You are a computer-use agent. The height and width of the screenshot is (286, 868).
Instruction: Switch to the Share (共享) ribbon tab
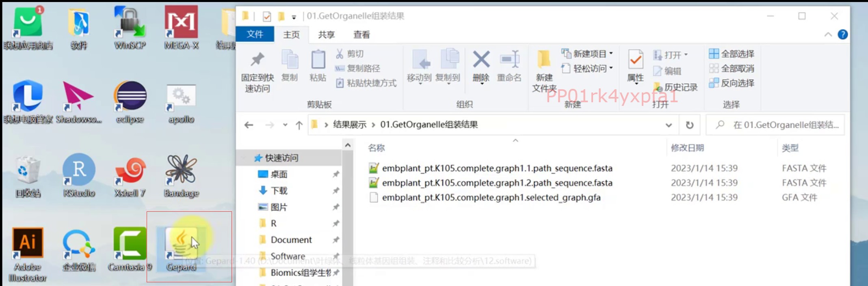click(326, 34)
